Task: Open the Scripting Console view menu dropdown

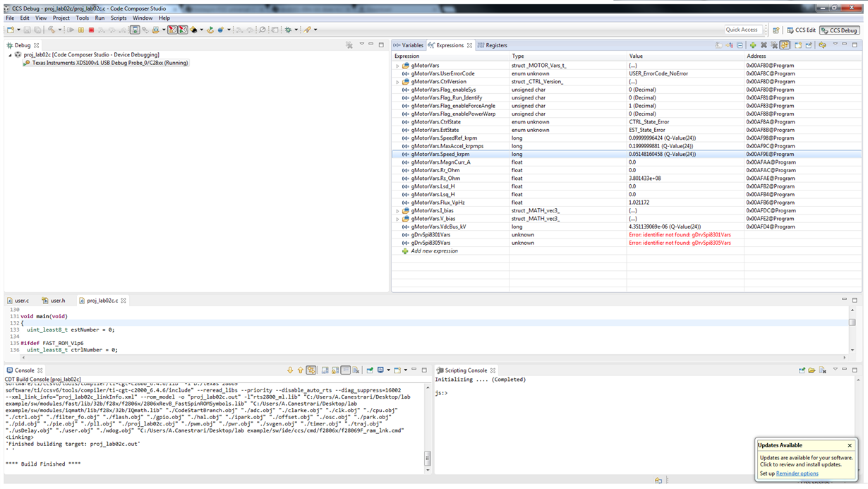Action: point(835,369)
